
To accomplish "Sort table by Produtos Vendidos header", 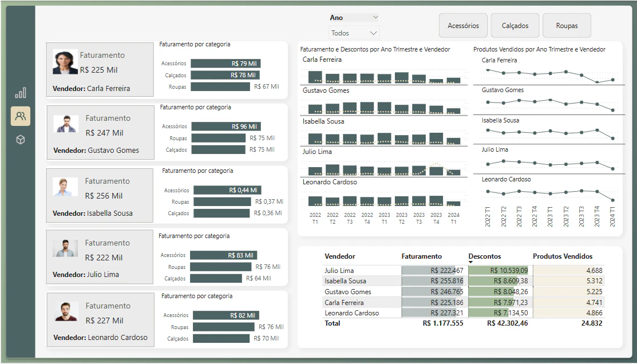I will point(563,256).
